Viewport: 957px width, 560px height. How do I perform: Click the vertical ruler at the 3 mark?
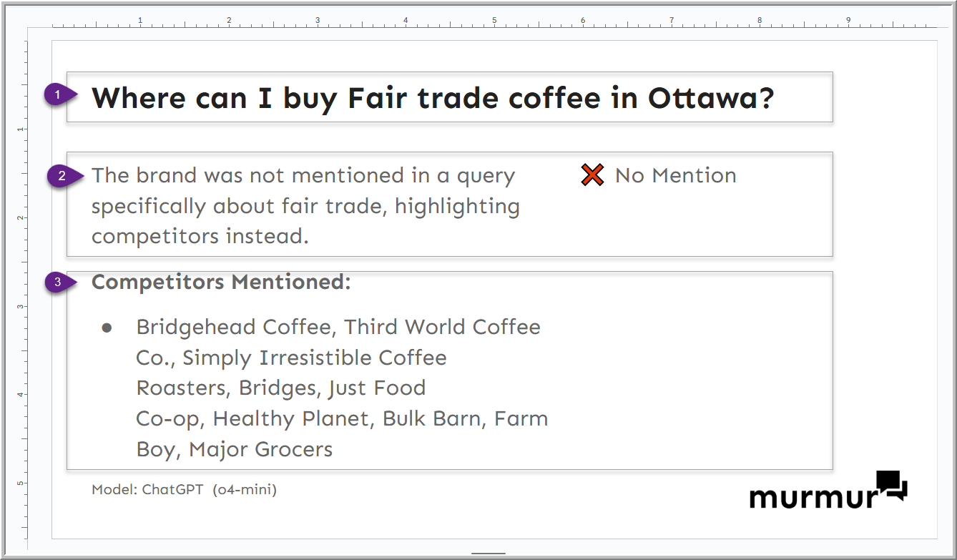coord(21,306)
